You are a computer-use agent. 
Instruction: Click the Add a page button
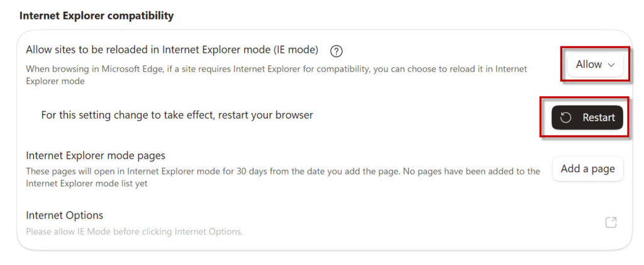588,168
